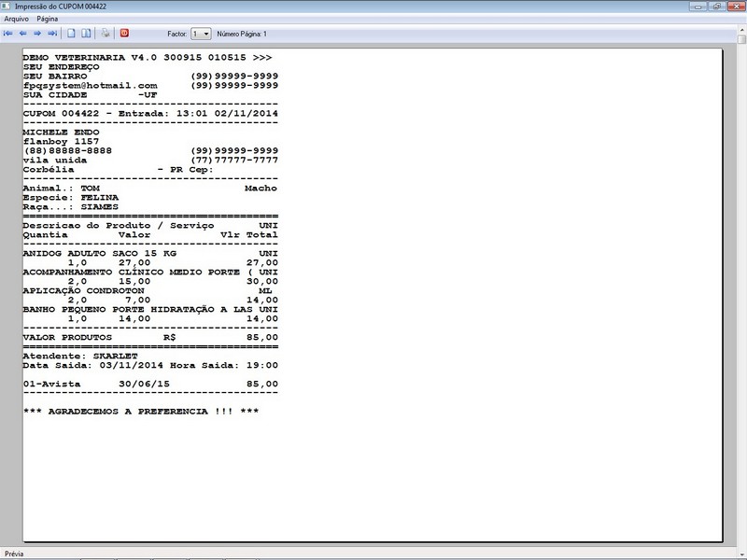Click 'fpqsystem@hotmail.com' email text
This screenshot has height=560, width=747.
tap(90, 85)
